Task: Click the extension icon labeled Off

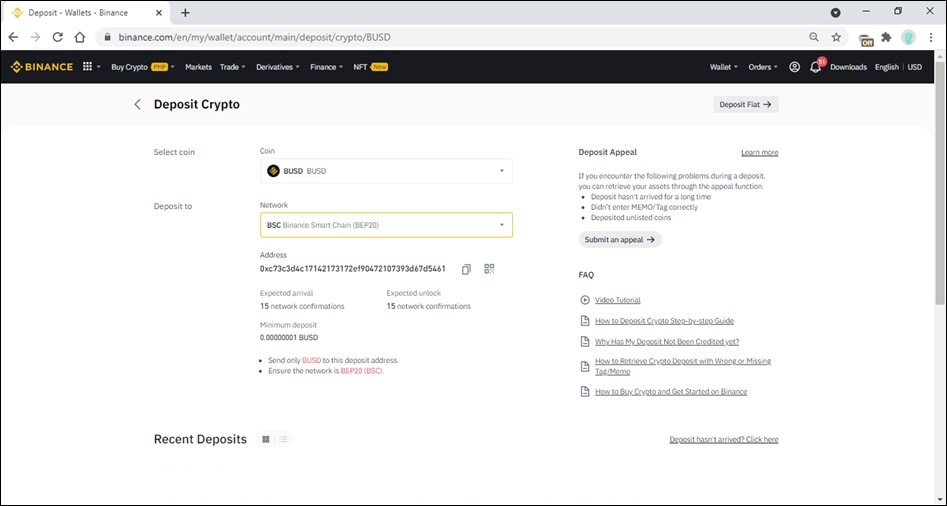Action: (866, 39)
